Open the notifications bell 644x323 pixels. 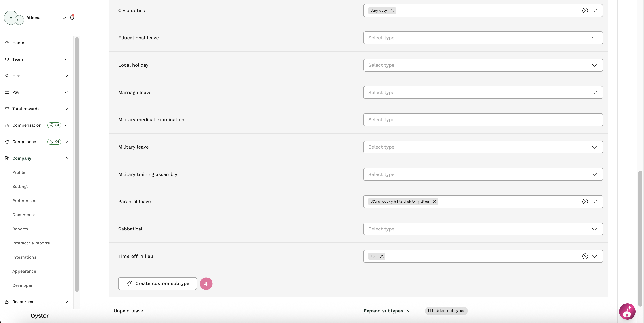coord(72,17)
